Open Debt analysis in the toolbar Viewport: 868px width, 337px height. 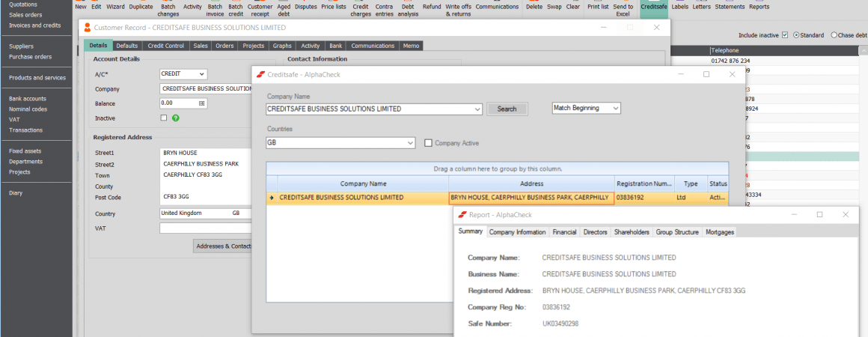[408, 10]
